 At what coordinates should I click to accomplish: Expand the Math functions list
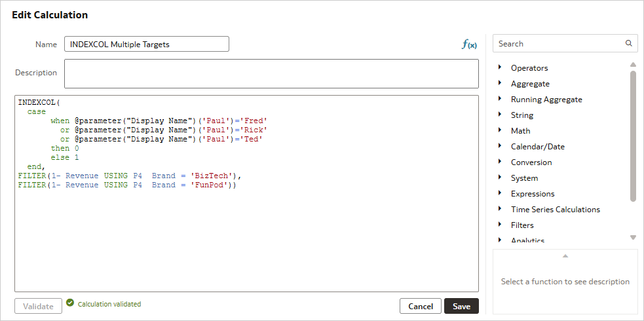point(500,130)
